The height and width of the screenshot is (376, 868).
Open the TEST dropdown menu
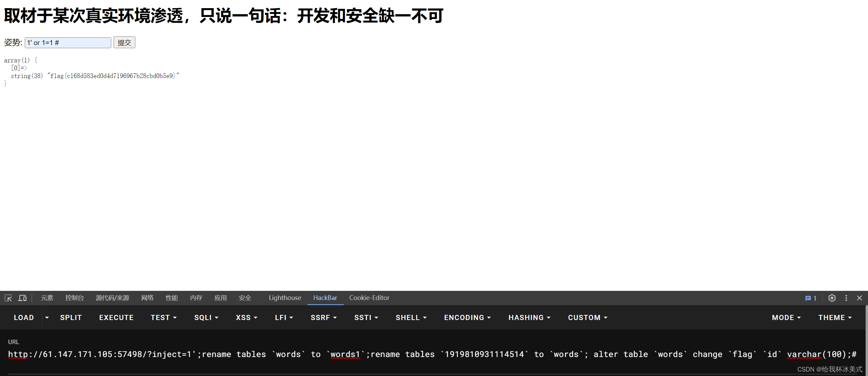click(164, 318)
